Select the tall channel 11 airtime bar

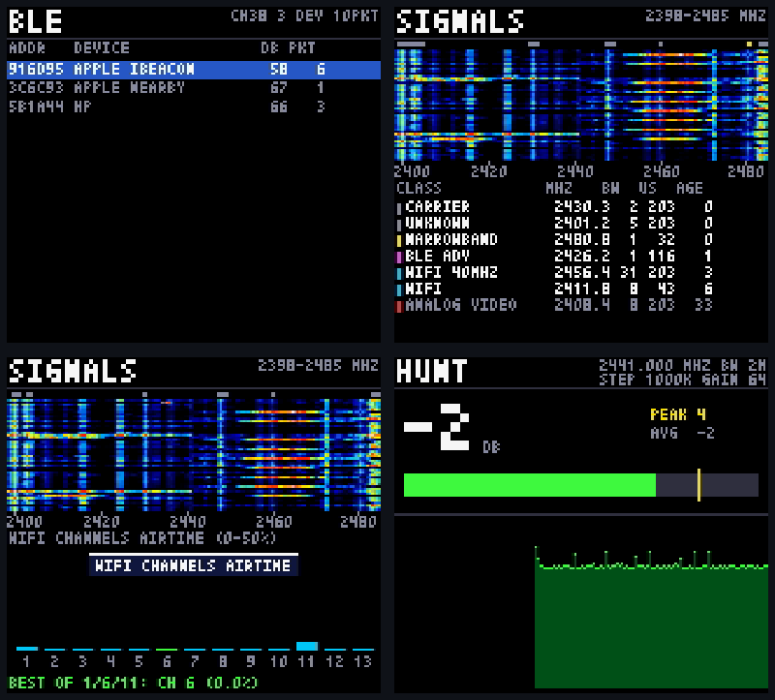click(306, 646)
